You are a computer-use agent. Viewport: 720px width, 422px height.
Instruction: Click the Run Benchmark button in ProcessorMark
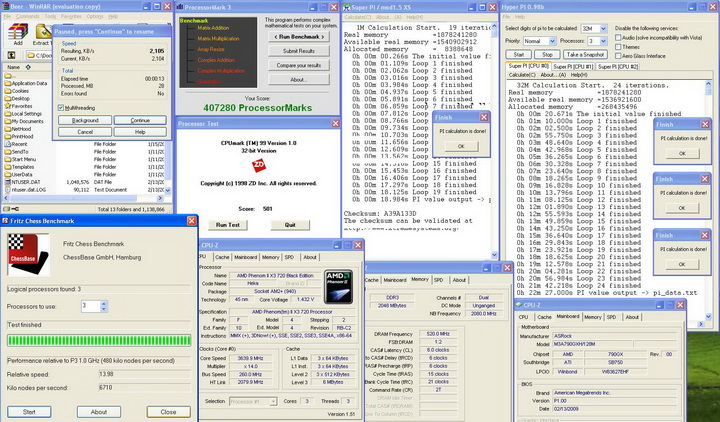coord(299,37)
